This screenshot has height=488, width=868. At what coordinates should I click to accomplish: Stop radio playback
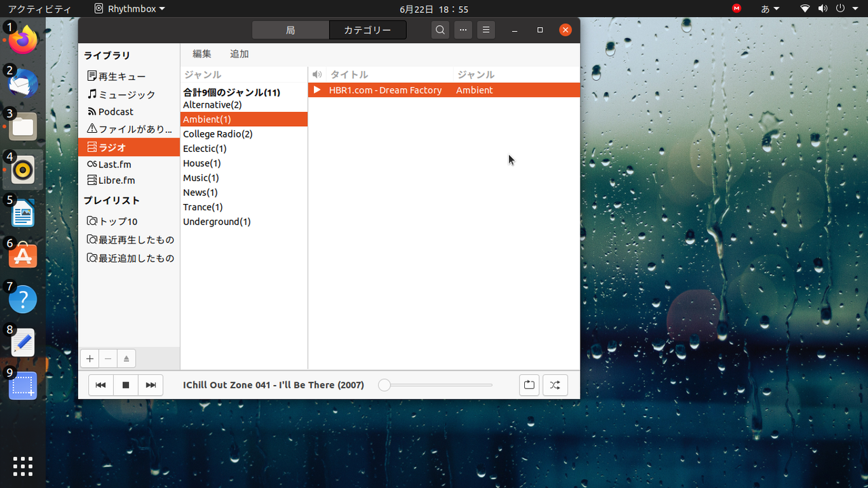tap(125, 385)
